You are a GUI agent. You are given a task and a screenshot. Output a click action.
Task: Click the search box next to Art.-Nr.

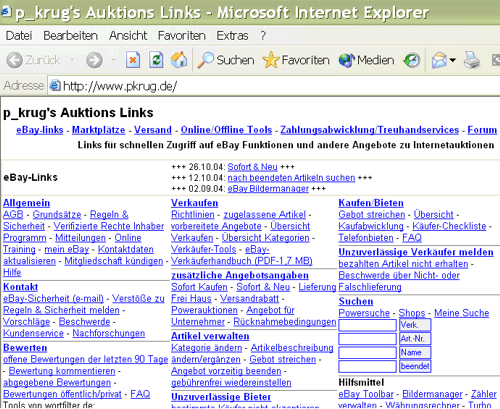click(367, 339)
